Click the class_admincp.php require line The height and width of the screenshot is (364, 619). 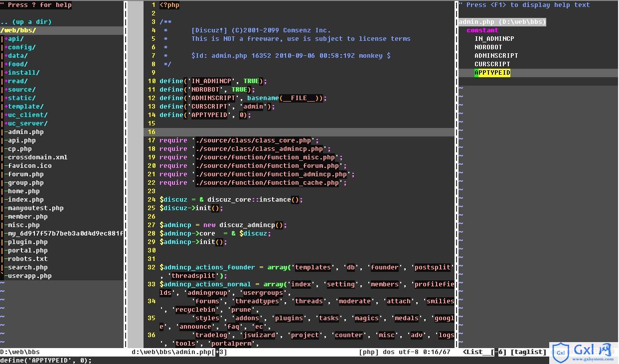point(245,149)
